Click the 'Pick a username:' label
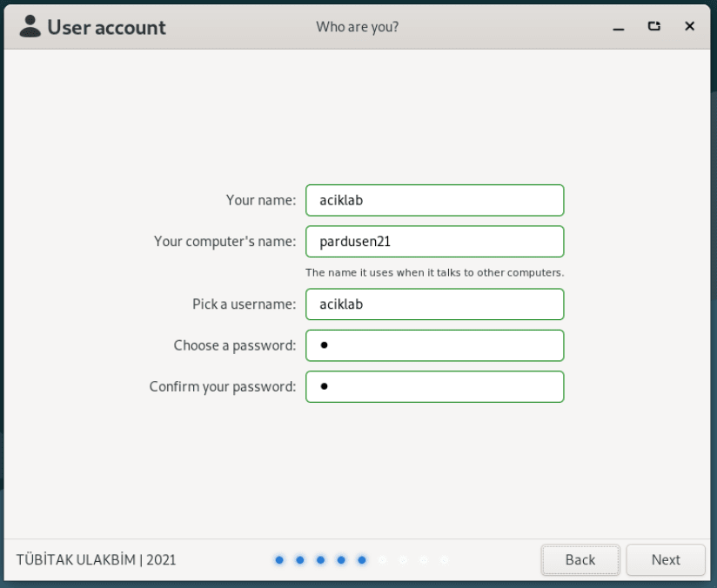Image resolution: width=717 pixels, height=588 pixels. (245, 304)
